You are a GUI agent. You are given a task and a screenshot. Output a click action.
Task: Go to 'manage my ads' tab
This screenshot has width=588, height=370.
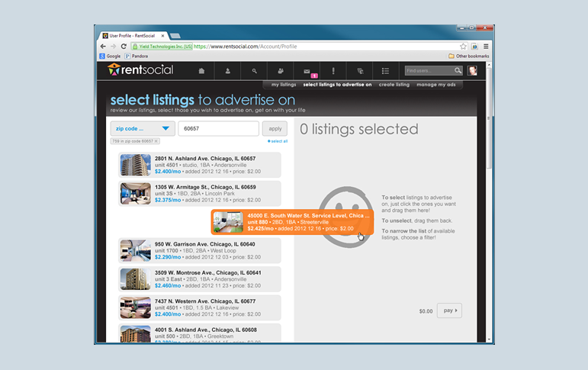435,85
